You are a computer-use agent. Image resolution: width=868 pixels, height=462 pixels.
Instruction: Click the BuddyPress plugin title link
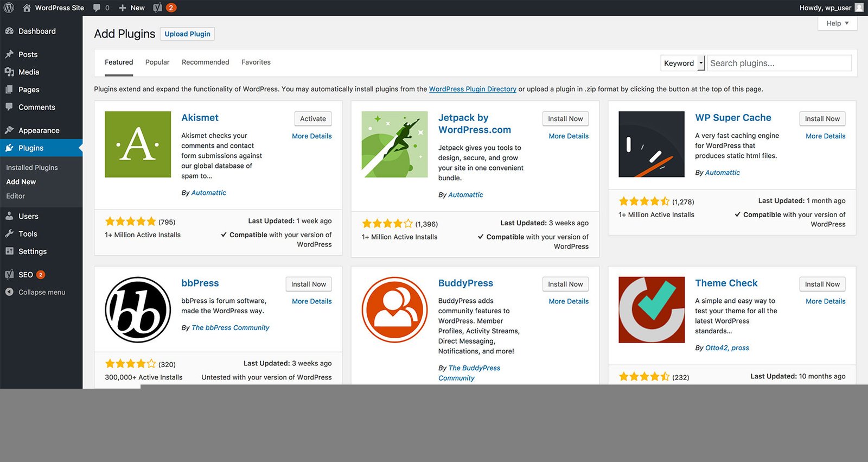click(465, 283)
